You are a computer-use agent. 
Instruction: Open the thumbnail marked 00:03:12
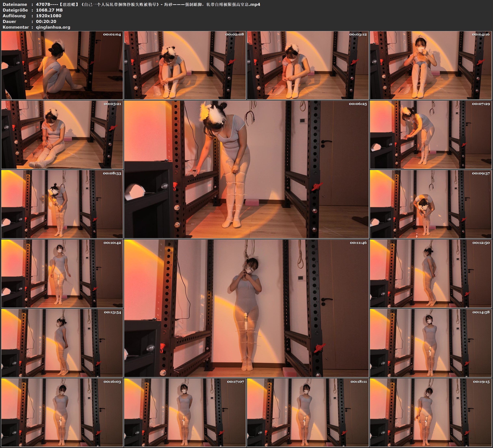308,65
